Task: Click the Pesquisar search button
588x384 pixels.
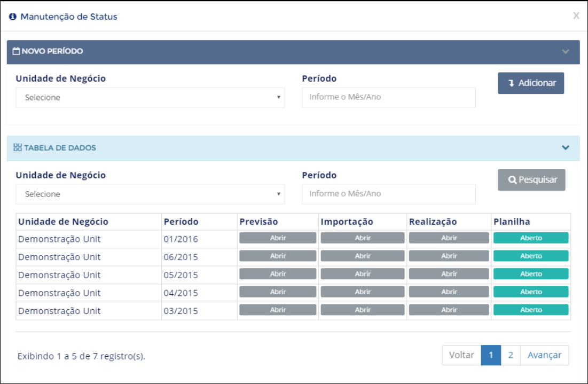Action: tap(531, 179)
